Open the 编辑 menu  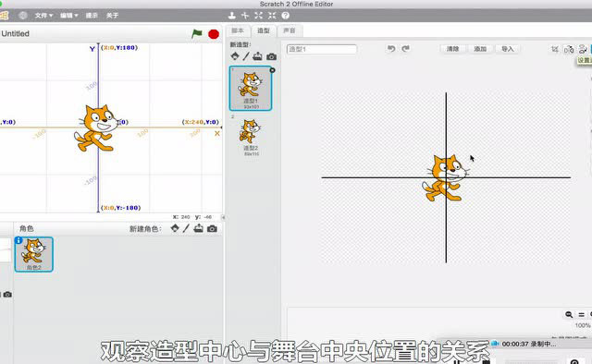click(69, 16)
